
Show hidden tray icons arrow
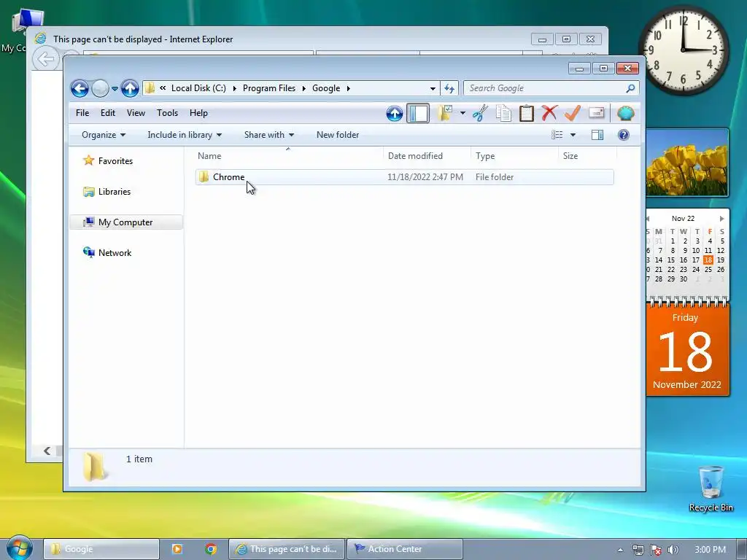pyautogui.click(x=620, y=550)
